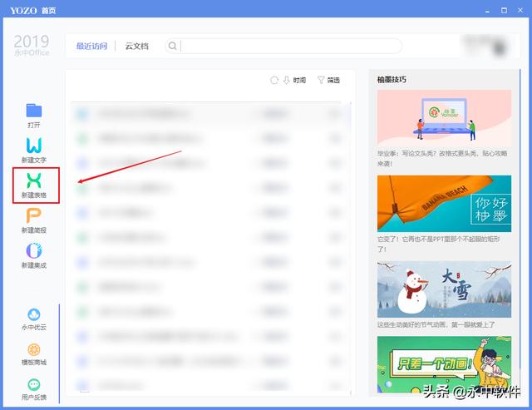The height and width of the screenshot is (410, 532).
Task: Click the 新建集成 icon
Action: pyautogui.click(x=34, y=251)
